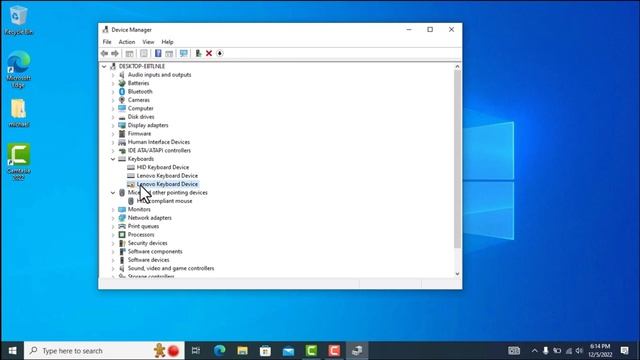Screen dimensions: 640x360
Task: Click the Back arrow in Device Manager toolbar
Action: pos(104,53)
